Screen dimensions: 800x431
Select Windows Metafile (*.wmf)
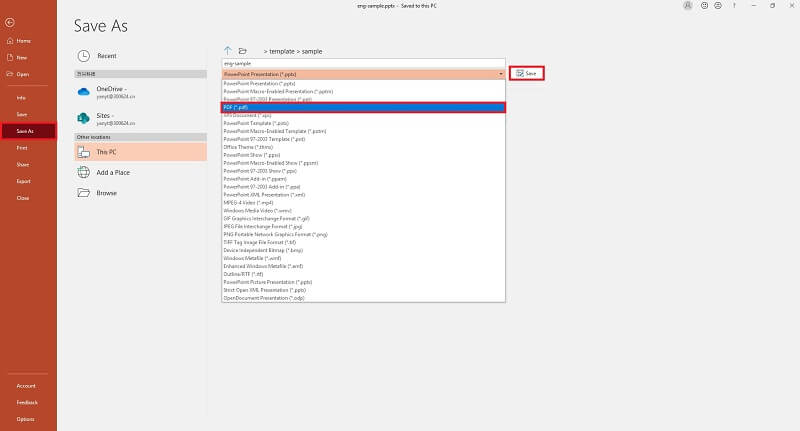coord(363,258)
